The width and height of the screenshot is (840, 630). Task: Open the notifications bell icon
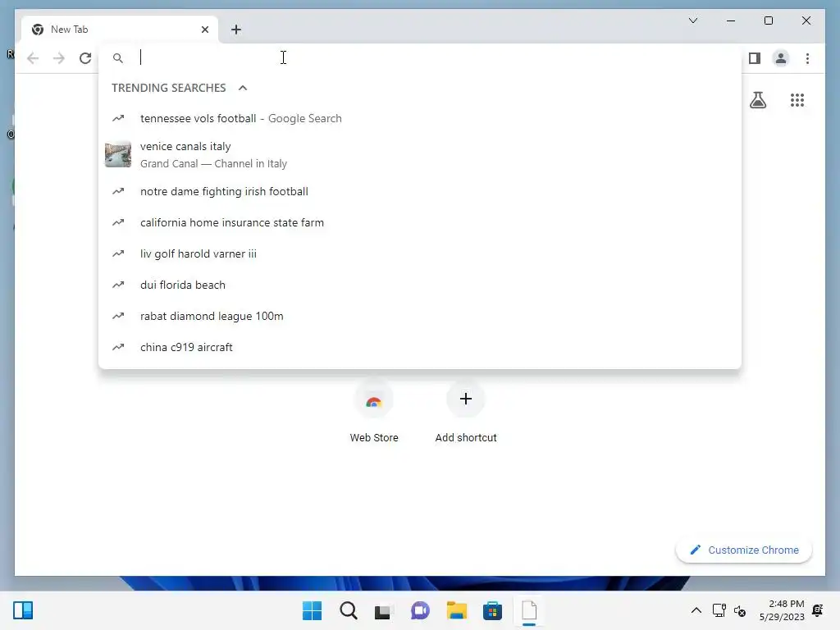click(x=818, y=610)
